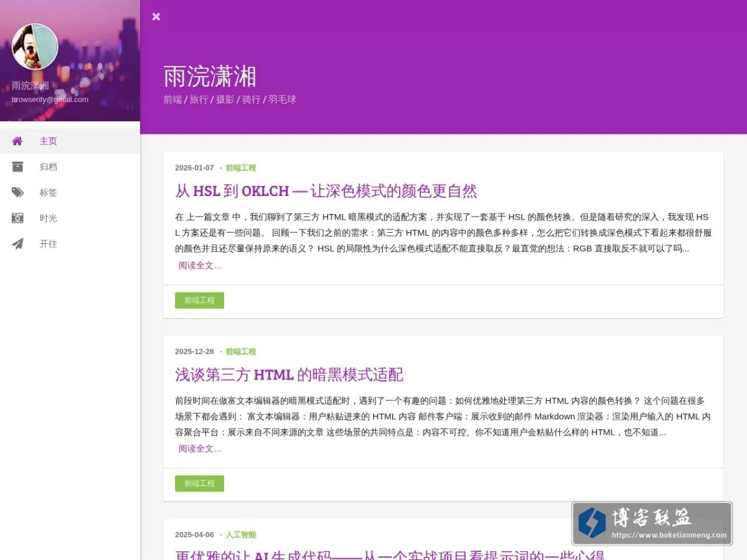Open the article 更优雅的让 AI 生成代码
Screen dimensions: 747x560
pos(390,554)
